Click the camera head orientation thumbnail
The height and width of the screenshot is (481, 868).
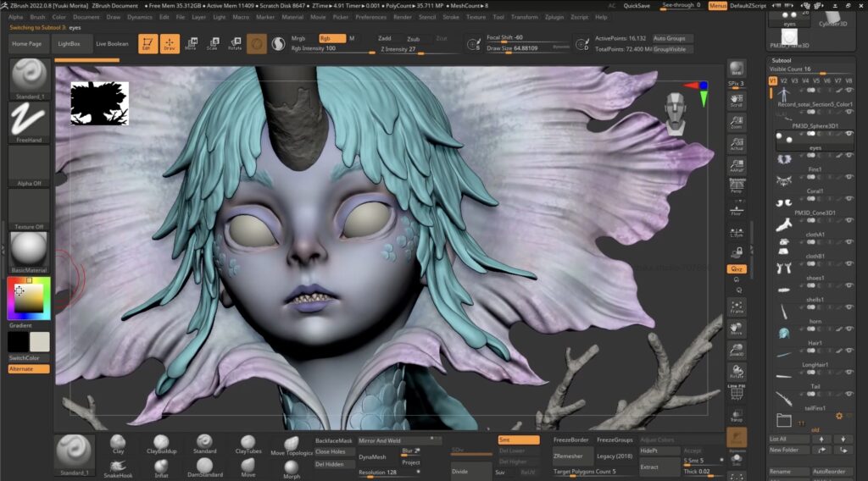(675, 113)
